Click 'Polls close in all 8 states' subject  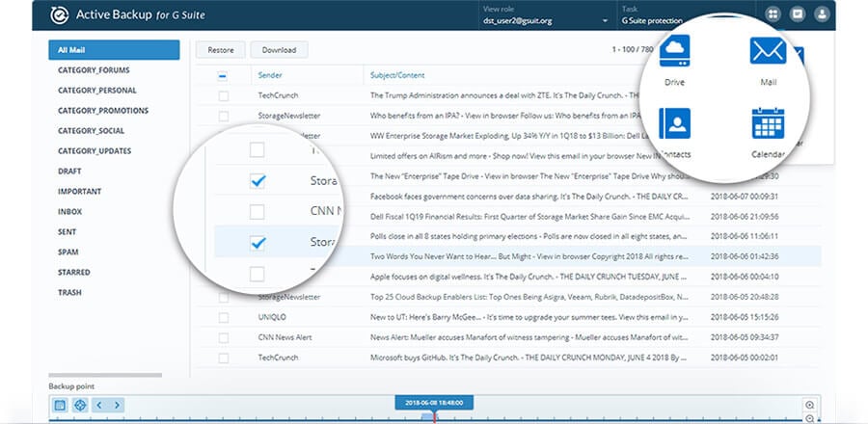pyautogui.click(x=529, y=237)
